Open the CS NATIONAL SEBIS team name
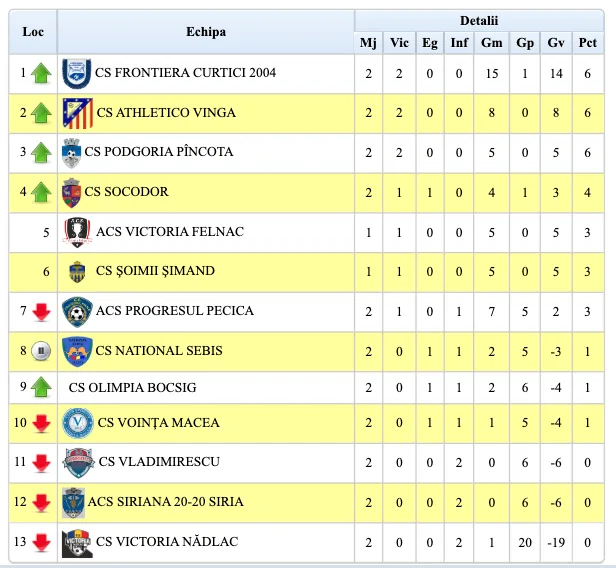This screenshot has width=616, height=568. (x=159, y=351)
